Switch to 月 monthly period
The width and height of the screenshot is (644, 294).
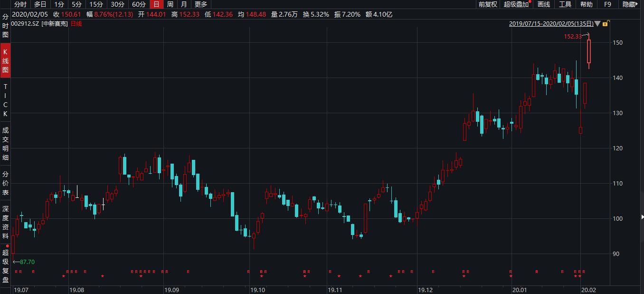click(x=184, y=4)
